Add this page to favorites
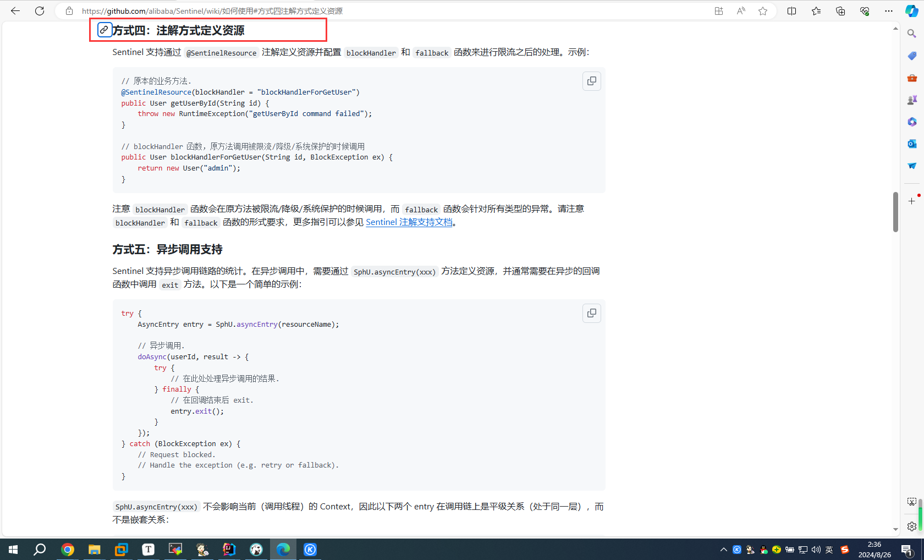The image size is (924, 560). coord(763,11)
